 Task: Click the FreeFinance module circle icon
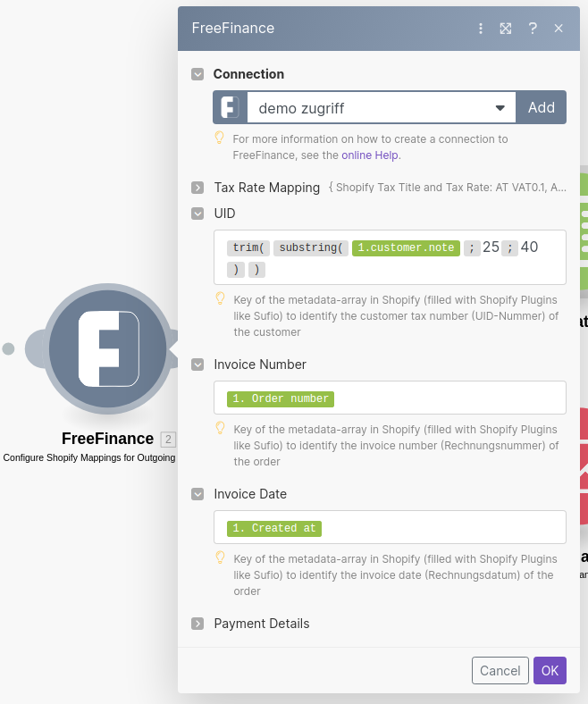click(x=108, y=348)
